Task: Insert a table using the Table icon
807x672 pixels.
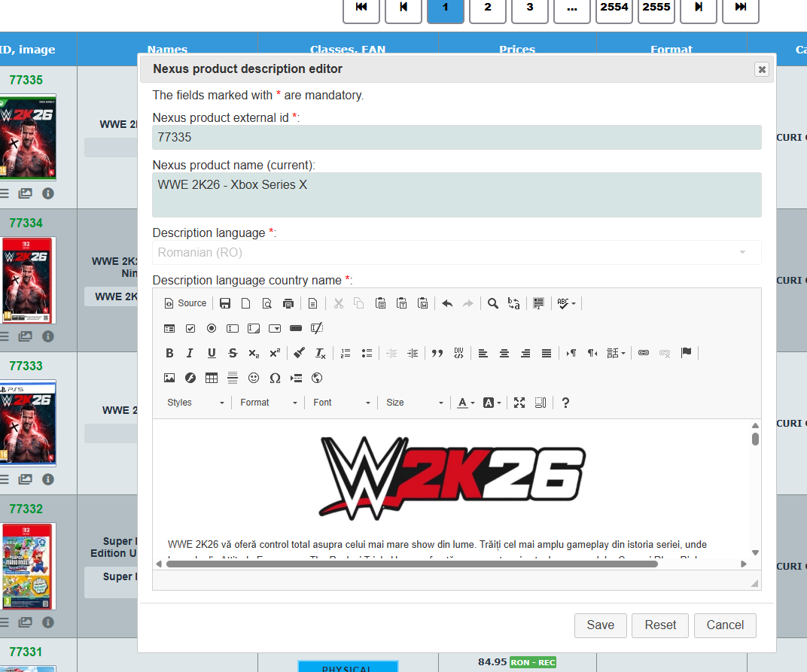Action: [212, 378]
